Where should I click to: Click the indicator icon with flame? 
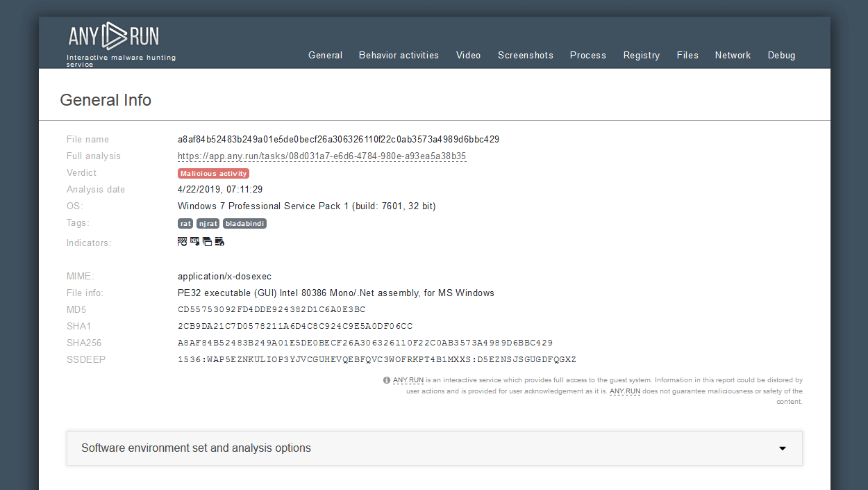(x=219, y=242)
